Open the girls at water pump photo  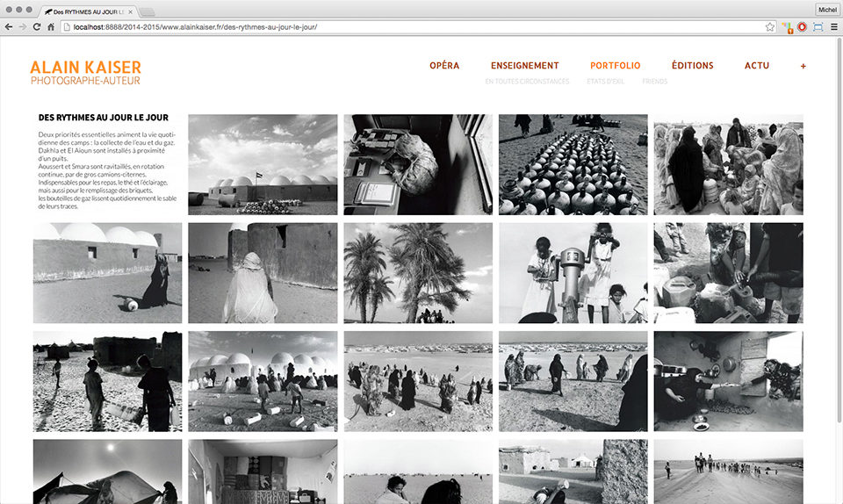[x=573, y=273]
